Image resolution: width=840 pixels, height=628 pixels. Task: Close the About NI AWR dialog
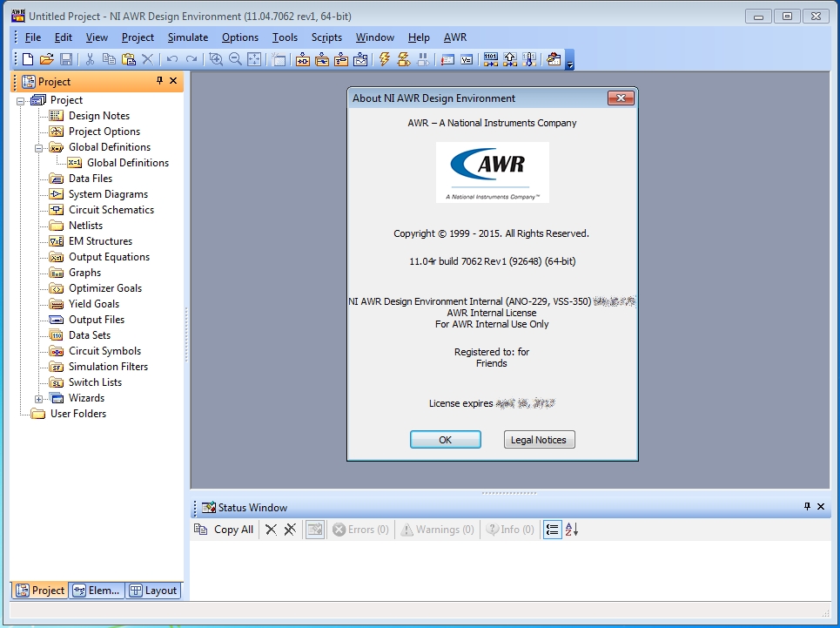(x=621, y=98)
